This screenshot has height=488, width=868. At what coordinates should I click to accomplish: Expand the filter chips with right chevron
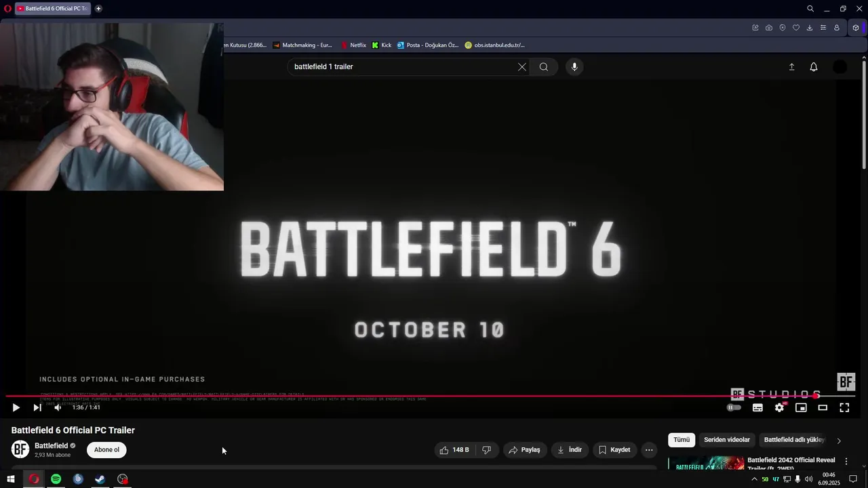[x=839, y=441]
